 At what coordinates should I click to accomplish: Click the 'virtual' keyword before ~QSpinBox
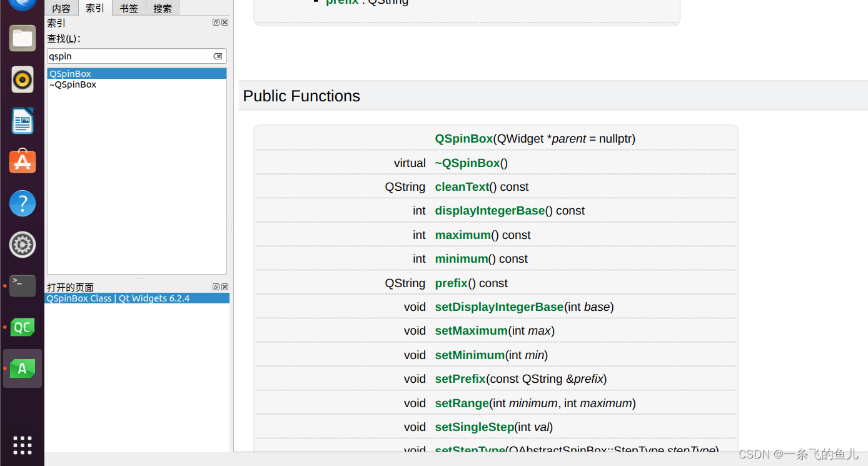[410, 163]
